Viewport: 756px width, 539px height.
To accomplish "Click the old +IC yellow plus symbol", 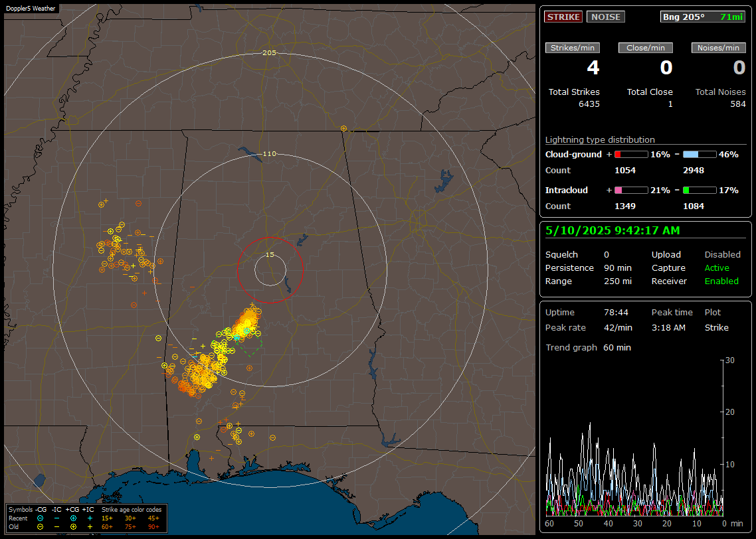I will point(90,527).
